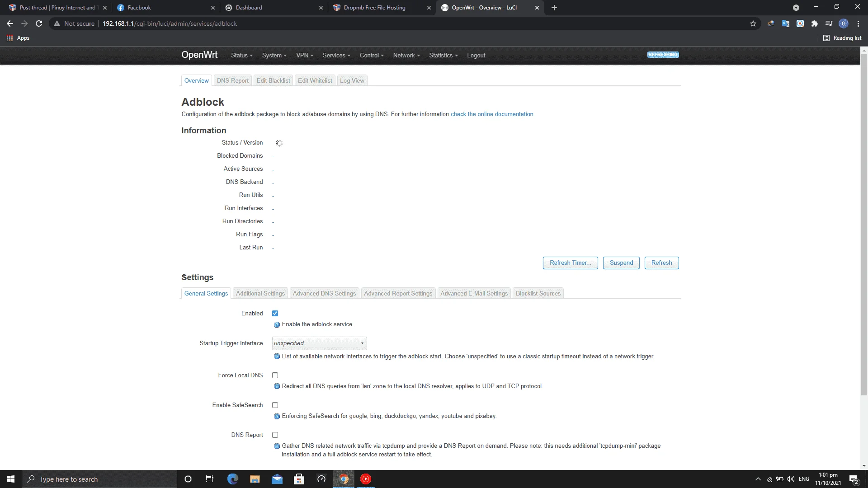The height and width of the screenshot is (488, 868).
Task: Click the Suspend button
Action: point(621,263)
